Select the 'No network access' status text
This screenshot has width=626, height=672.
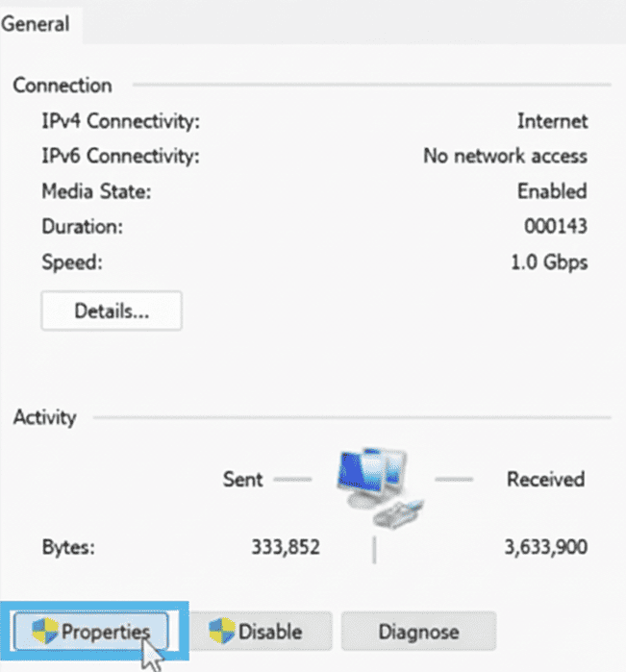click(x=505, y=156)
